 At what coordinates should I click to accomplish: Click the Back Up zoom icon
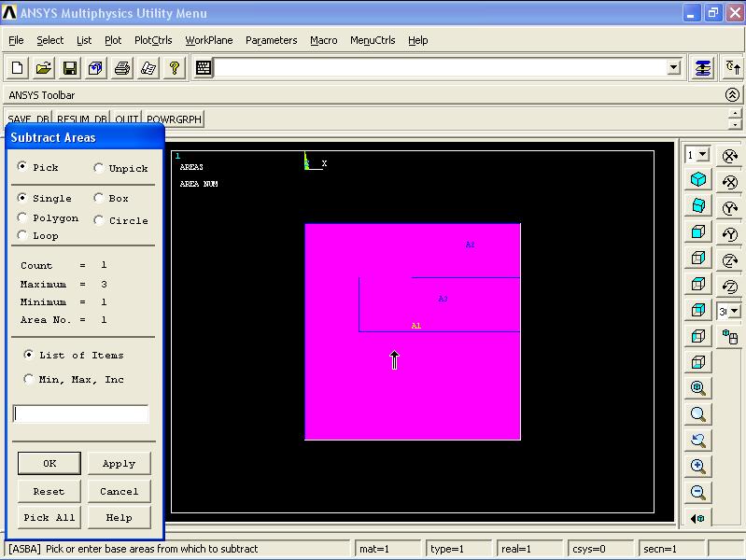point(698,441)
